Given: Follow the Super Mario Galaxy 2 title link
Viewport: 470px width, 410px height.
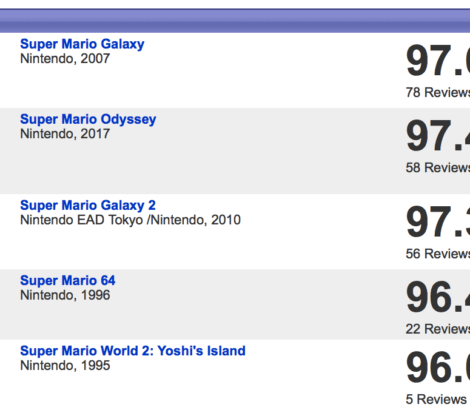Looking at the screenshot, I should click(88, 206).
